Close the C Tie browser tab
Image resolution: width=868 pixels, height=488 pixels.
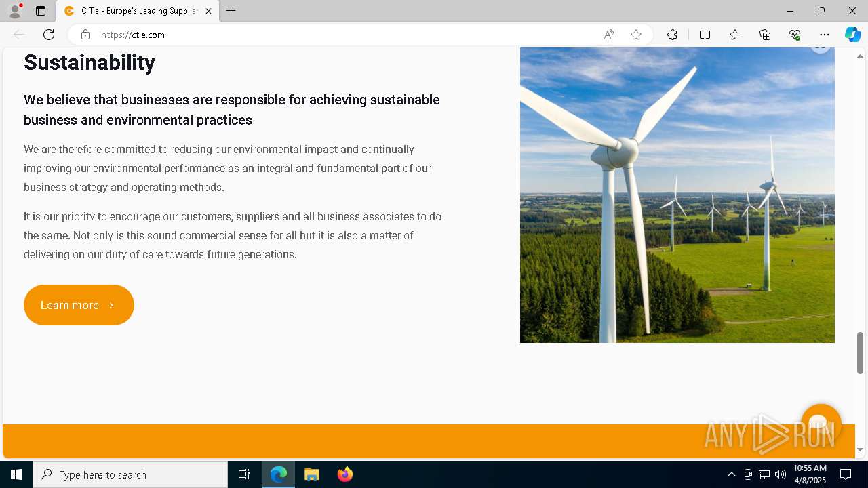[208, 11]
